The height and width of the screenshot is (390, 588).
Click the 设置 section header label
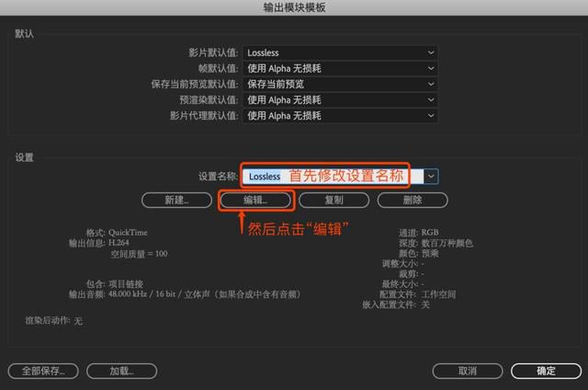tap(25, 157)
